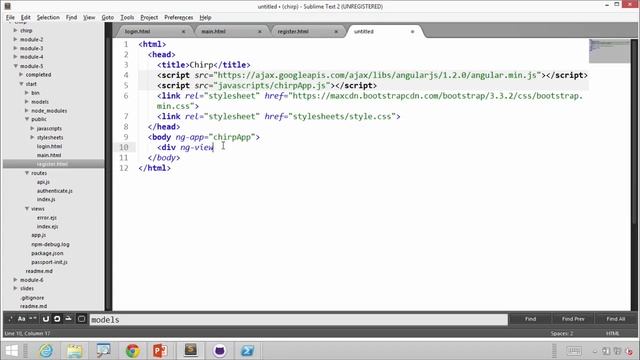Open npm-debug.log in the sidebar
This screenshot has width=640, height=360.
tap(50, 244)
